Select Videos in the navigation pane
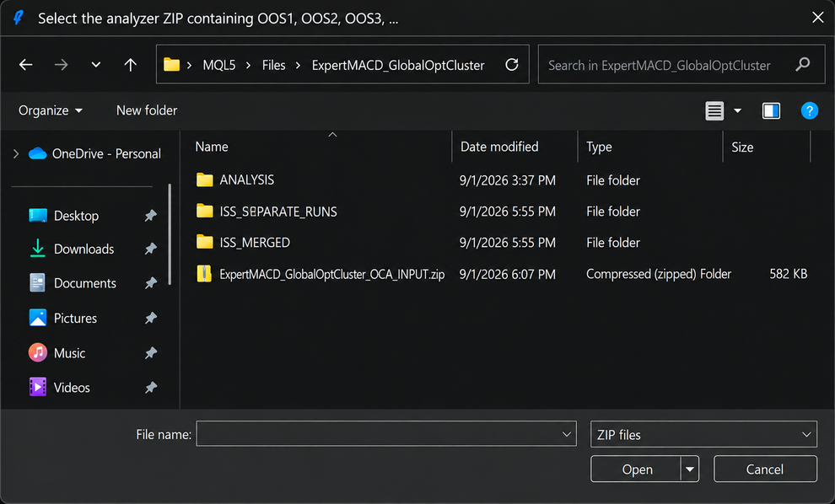The image size is (835, 504). click(x=72, y=388)
